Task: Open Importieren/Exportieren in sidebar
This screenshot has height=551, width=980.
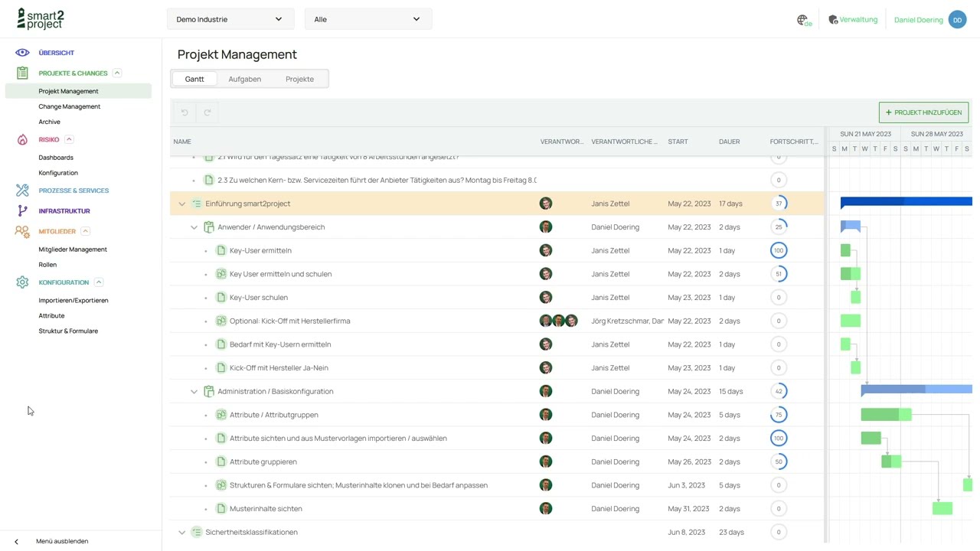Action: click(x=73, y=301)
